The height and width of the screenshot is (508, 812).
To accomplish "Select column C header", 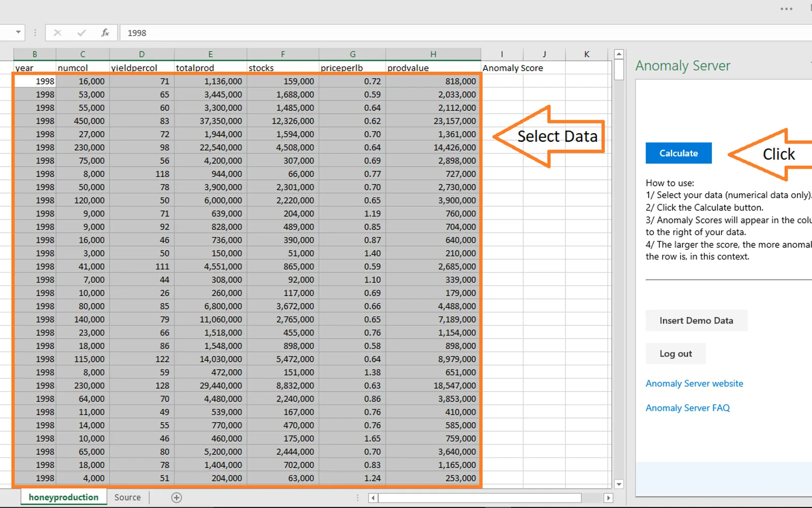I will coord(83,54).
